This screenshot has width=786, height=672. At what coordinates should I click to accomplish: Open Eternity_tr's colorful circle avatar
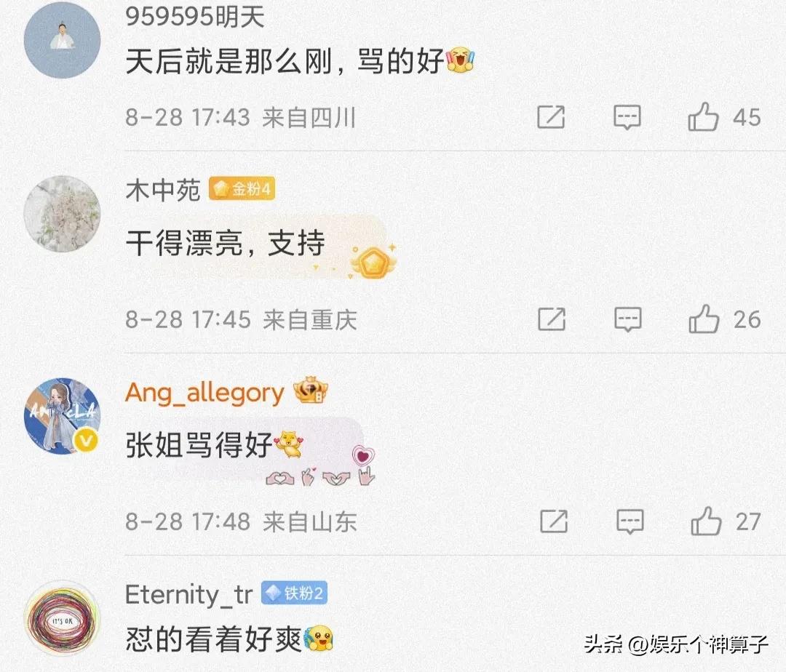[62, 619]
